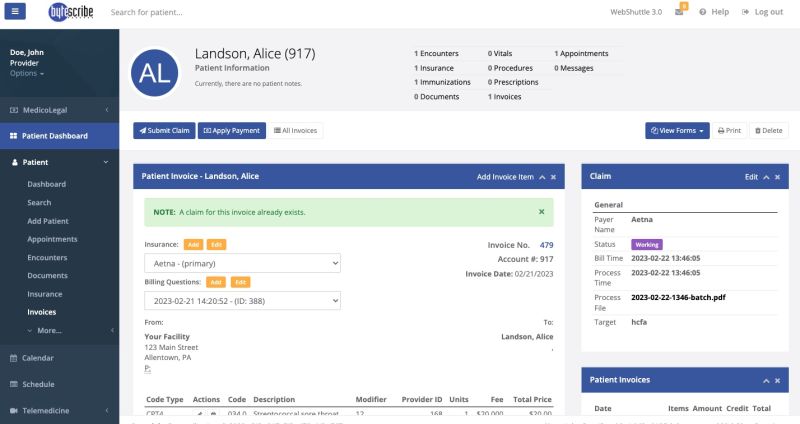
Task: Close the Claim panel with X
Action: (777, 176)
